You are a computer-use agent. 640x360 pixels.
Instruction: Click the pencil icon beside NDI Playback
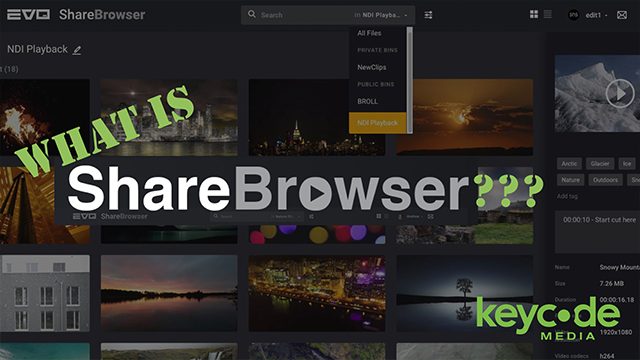click(x=77, y=50)
